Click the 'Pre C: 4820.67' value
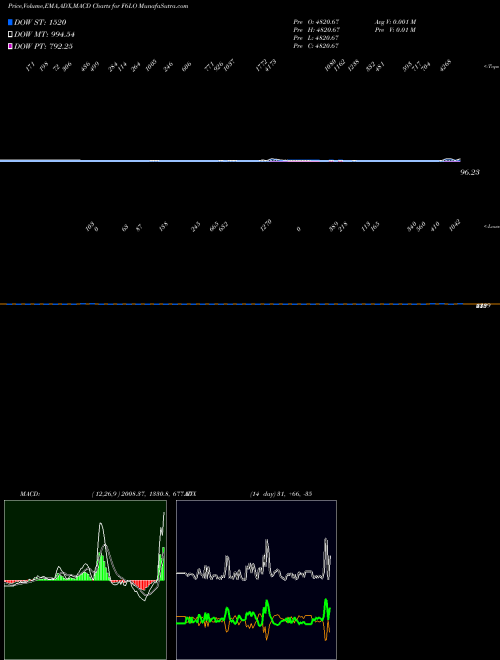Image resolution: width=500 pixels, height=660 pixels. click(316, 46)
